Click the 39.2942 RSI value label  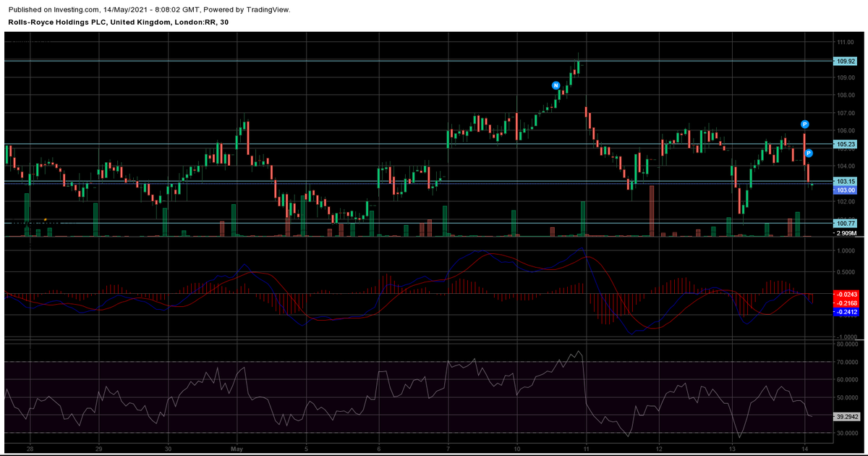tap(848, 417)
